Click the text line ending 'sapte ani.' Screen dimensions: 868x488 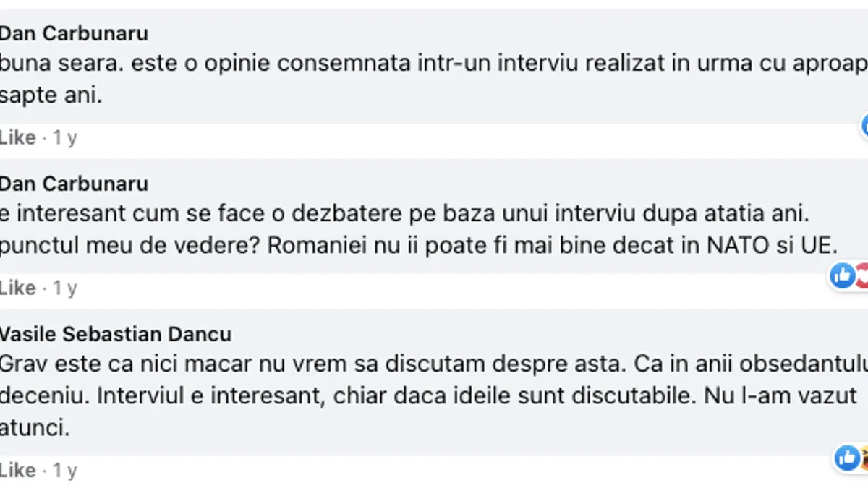[x=51, y=95]
